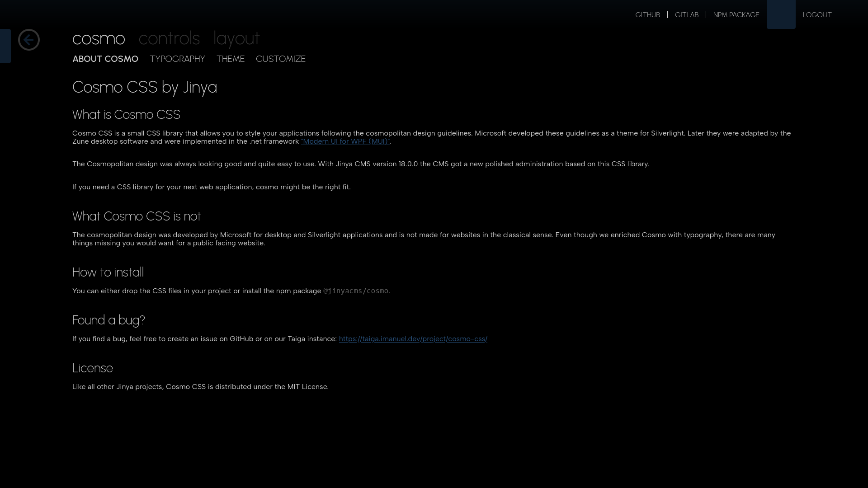Screen dimensions: 868x488
Task: Switch to the layout tab
Action: [236, 39]
